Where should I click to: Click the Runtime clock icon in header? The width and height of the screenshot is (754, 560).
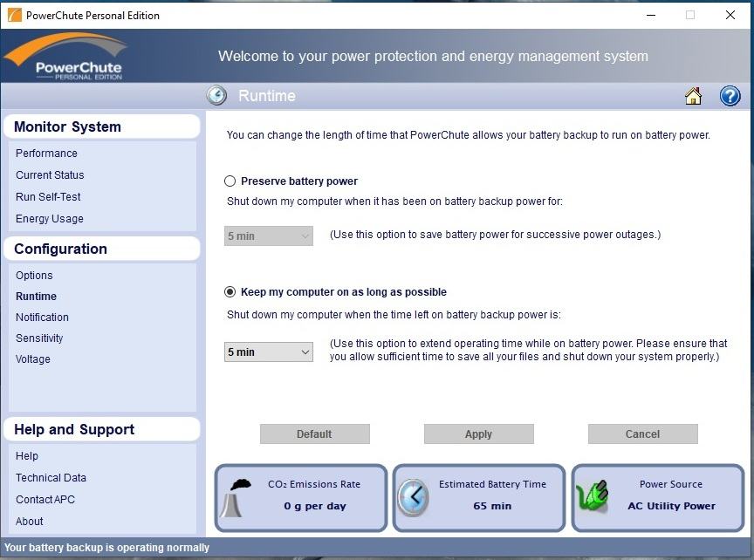[217, 95]
